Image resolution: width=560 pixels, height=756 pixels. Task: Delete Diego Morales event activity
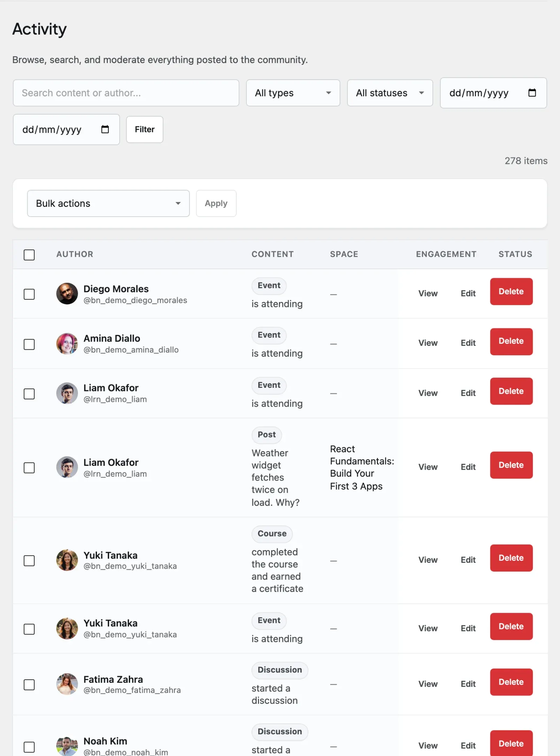[x=511, y=292]
